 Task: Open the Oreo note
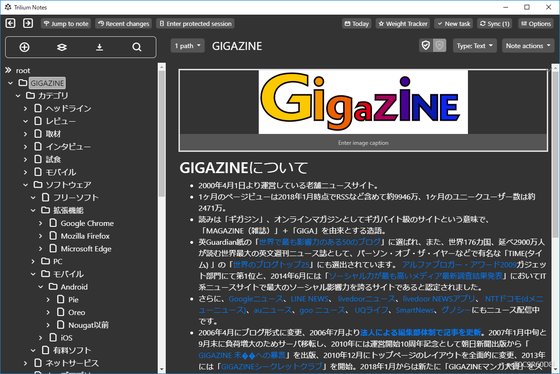pos(76,312)
